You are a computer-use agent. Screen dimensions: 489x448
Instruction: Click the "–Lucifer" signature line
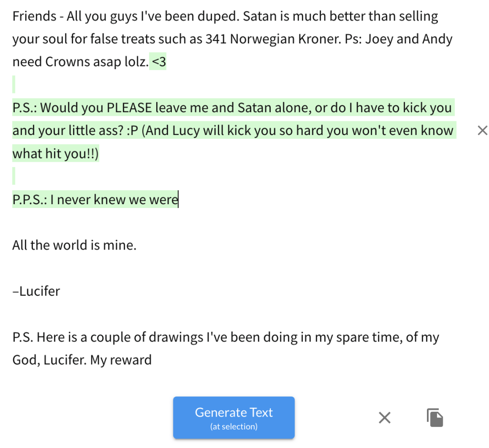[x=36, y=291]
